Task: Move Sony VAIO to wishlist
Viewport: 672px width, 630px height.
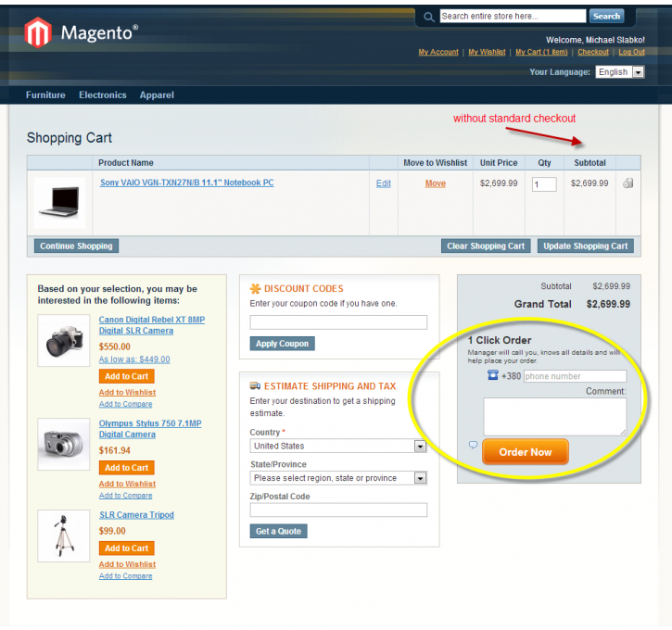Action: [436, 183]
